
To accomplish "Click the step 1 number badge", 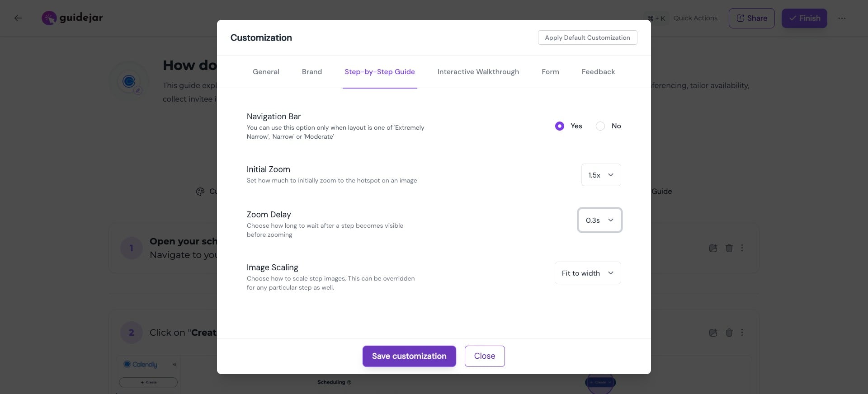I will [x=132, y=248].
